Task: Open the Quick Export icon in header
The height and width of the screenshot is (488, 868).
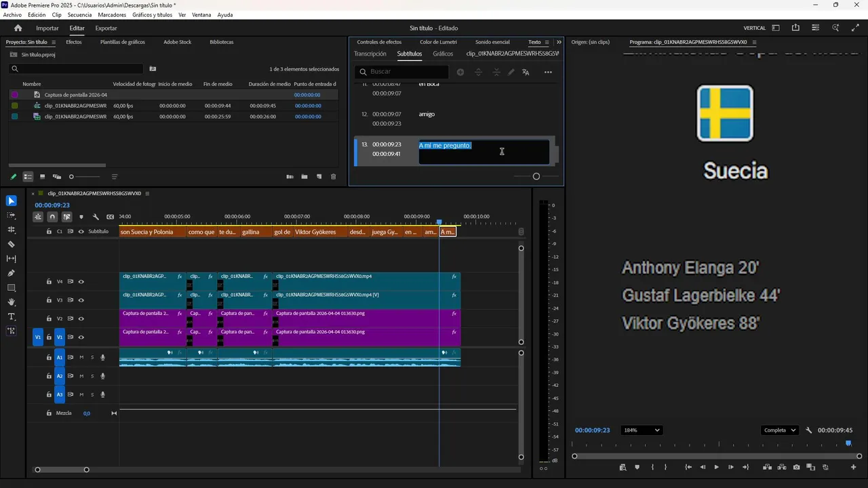Action: tap(795, 28)
